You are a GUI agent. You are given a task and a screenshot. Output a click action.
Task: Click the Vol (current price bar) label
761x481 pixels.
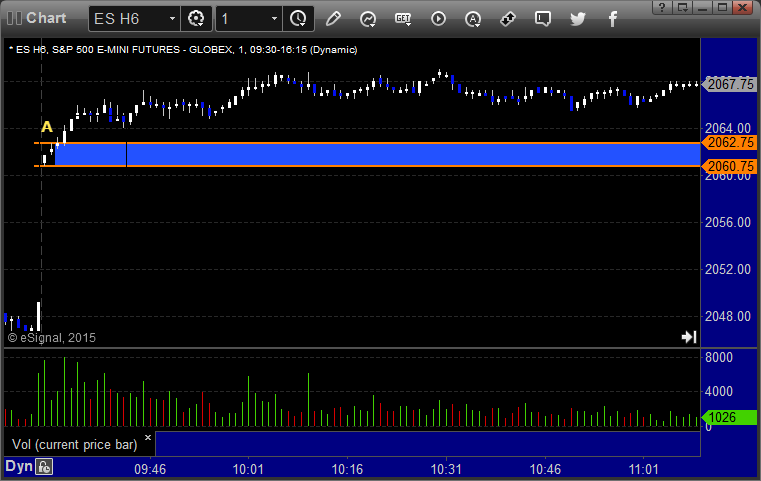[75, 445]
